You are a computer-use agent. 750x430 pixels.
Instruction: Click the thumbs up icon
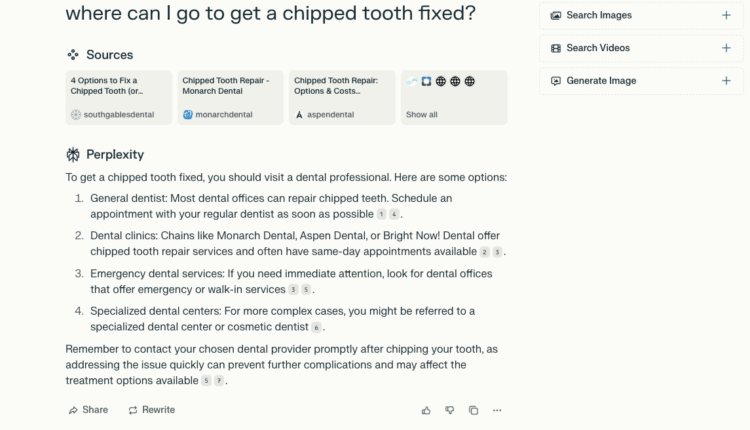426,410
